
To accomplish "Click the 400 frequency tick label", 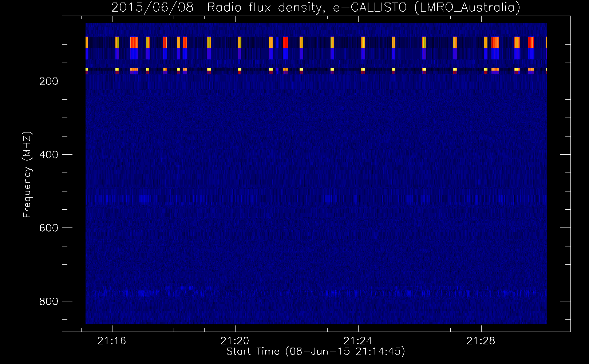I will click(49, 155).
